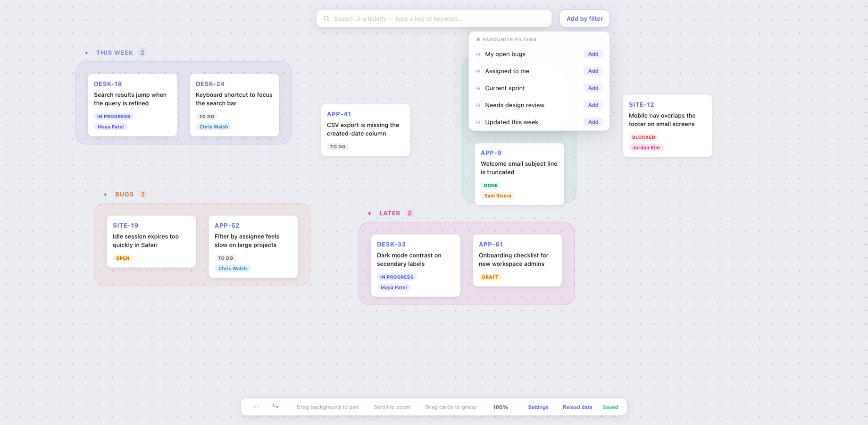Click the filter icon beside My open bugs
This screenshot has width=868, height=425.
tap(478, 54)
